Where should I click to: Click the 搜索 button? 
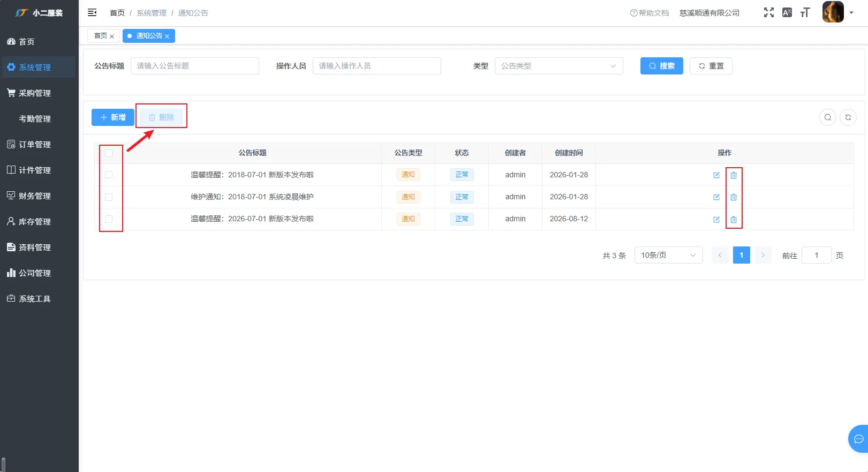pos(662,66)
